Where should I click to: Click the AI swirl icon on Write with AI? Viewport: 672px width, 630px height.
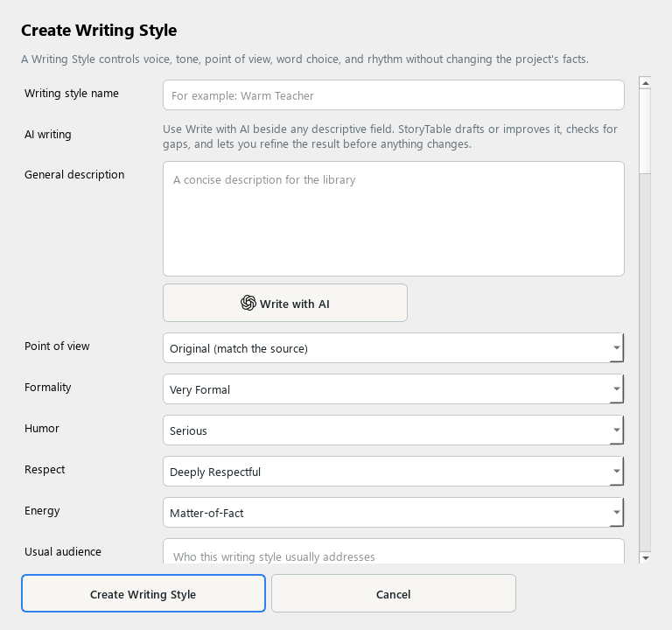248,303
